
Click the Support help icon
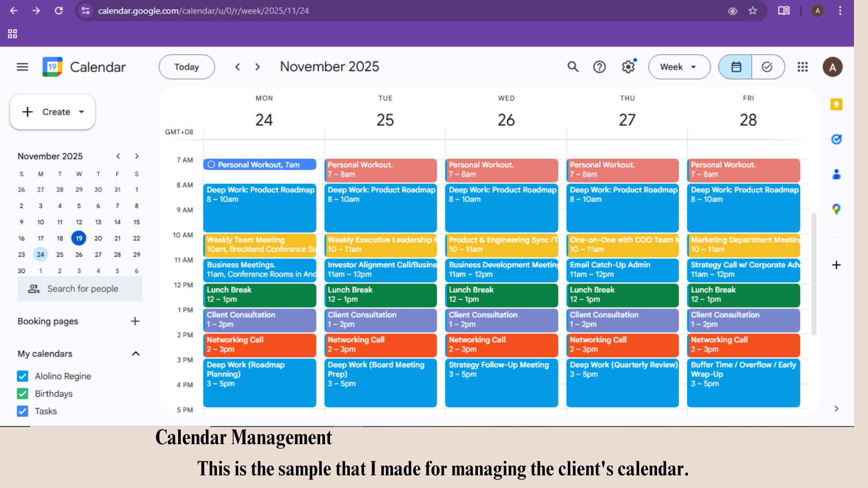(x=599, y=67)
